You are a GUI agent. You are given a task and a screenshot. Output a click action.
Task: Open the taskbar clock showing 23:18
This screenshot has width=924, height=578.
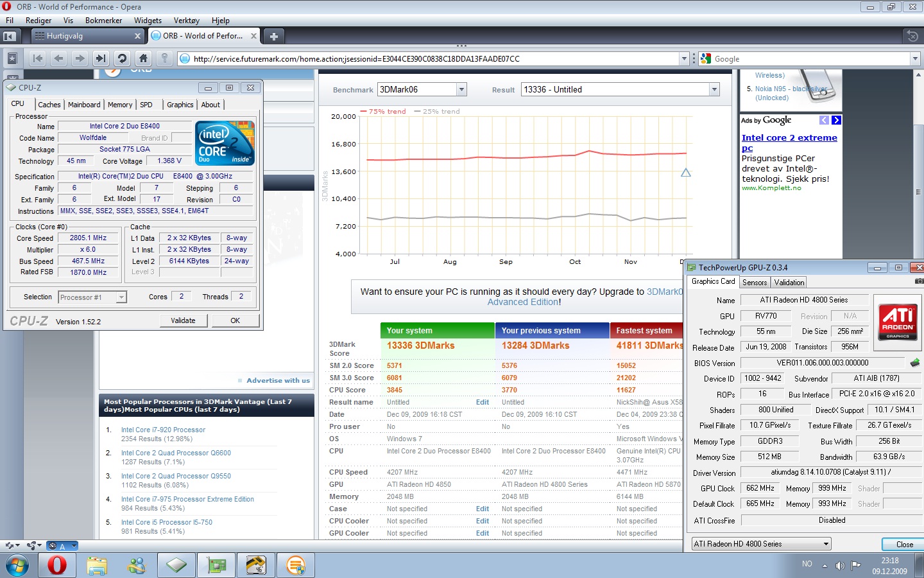[x=890, y=566]
